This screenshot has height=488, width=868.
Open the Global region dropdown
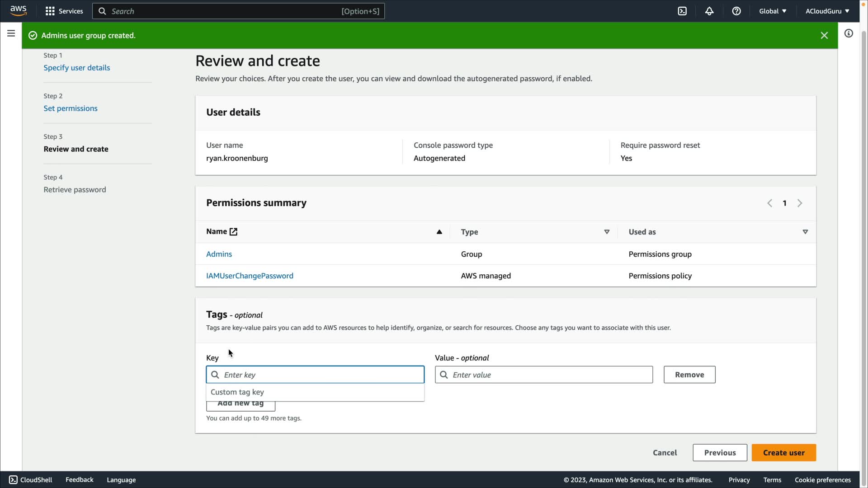point(773,11)
